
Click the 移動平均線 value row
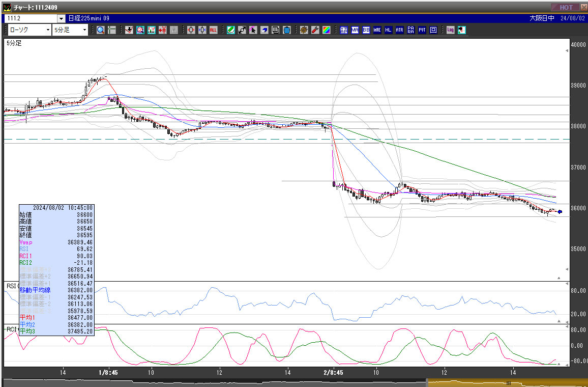pos(56,290)
